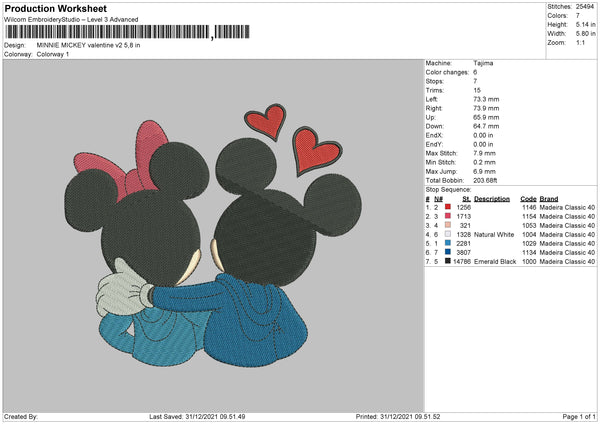
Task: Click the Machine value 'Tajima'
Action: pyautogui.click(x=483, y=63)
